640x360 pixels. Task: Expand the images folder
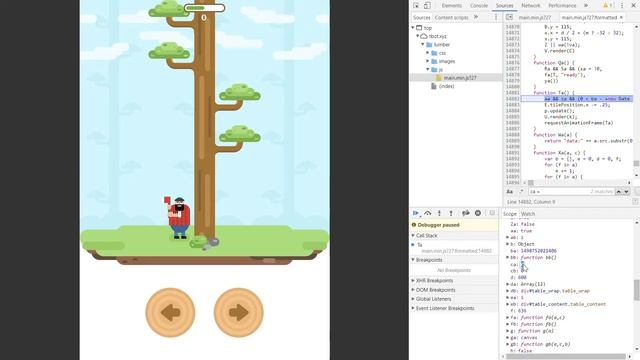coord(428,61)
